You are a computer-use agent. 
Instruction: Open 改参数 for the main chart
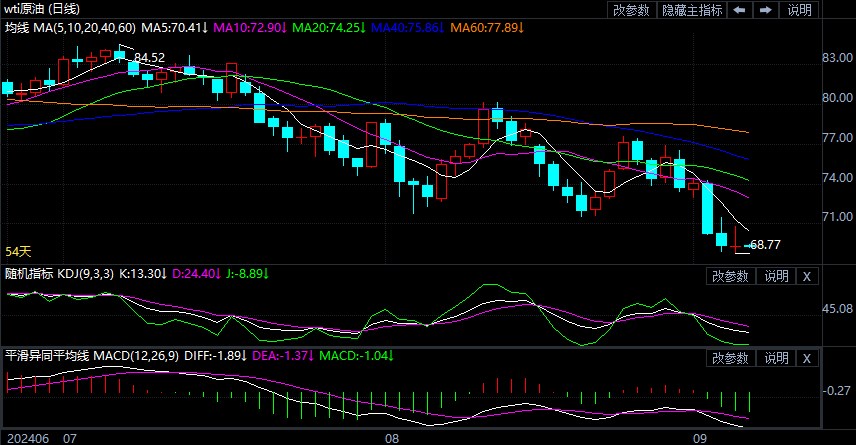(x=631, y=10)
